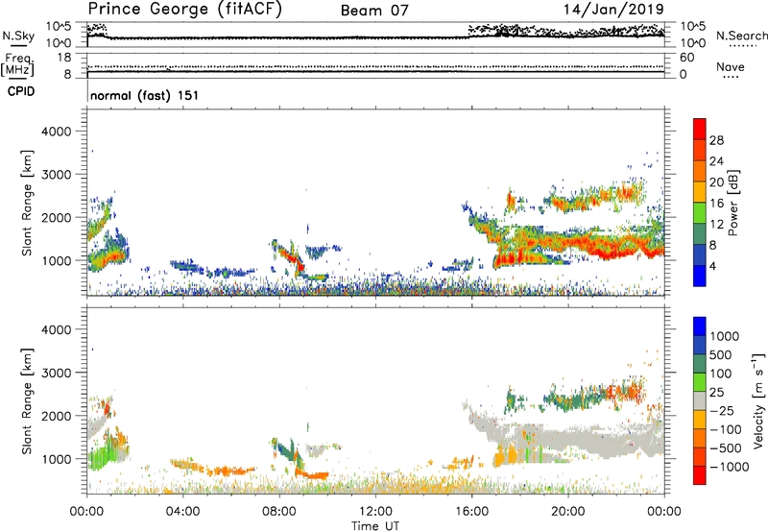This screenshot has width=768, height=532.
Task: Click the '04:00' time axis tick
Action: click(x=182, y=512)
